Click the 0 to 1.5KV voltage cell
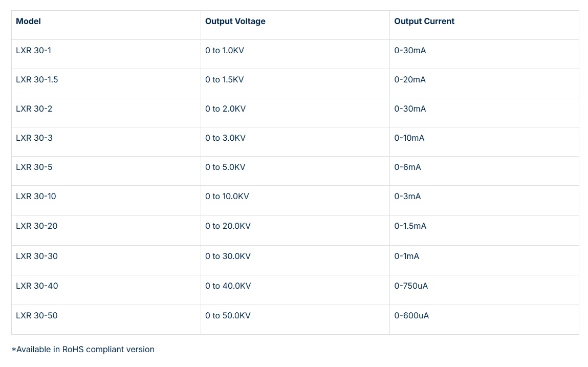The image size is (588, 367). 225,80
